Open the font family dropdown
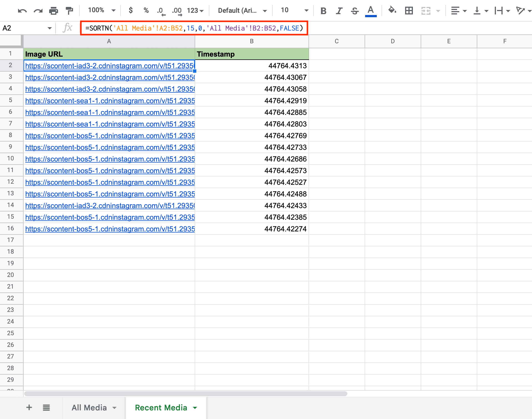This screenshot has width=532, height=419. [240, 11]
